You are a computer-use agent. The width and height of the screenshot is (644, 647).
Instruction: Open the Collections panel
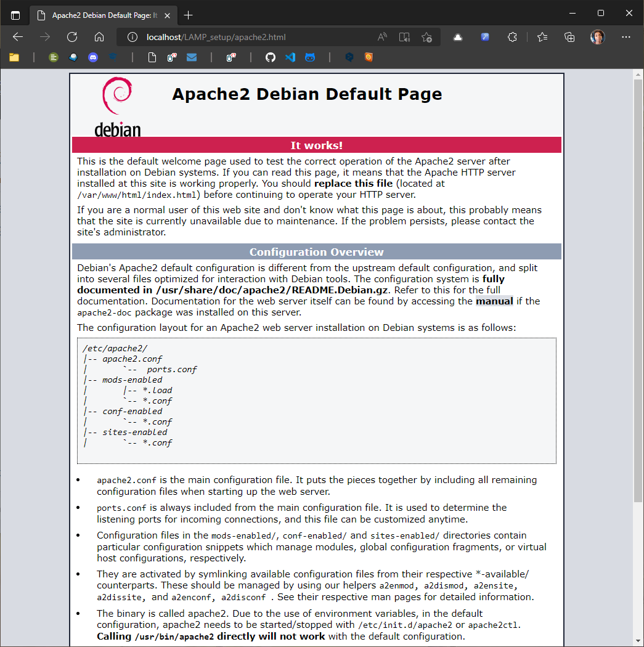569,37
